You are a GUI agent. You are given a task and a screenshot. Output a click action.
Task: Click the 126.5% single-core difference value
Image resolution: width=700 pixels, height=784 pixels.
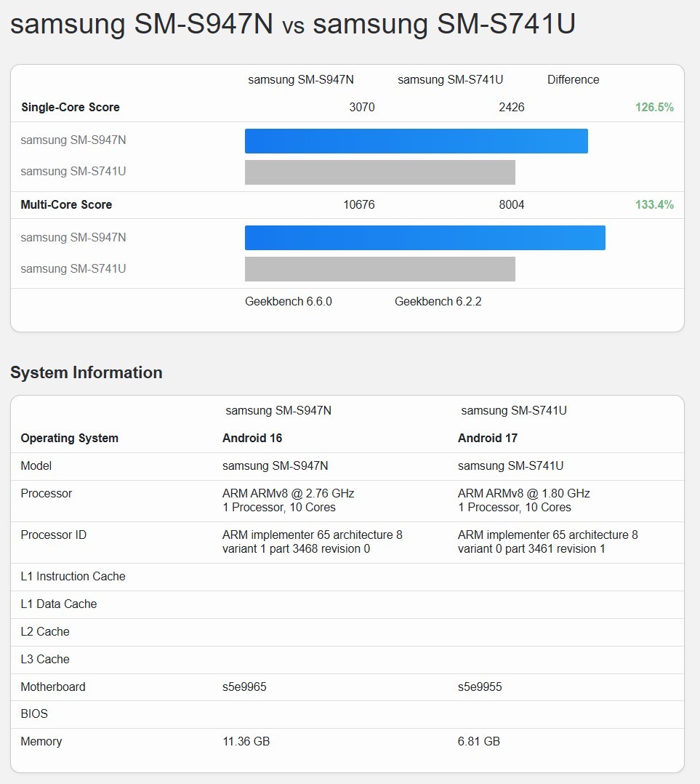pos(653,106)
